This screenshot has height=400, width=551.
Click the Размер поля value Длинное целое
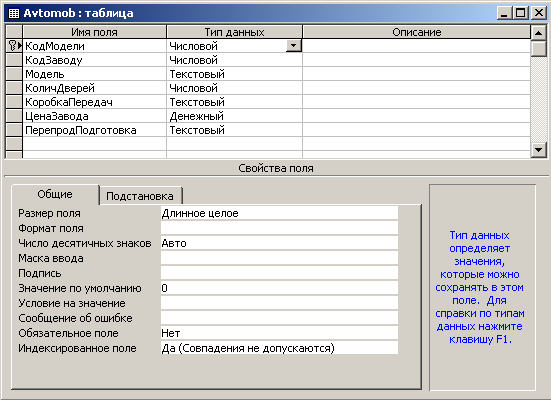pyautogui.click(x=279, y=213)
